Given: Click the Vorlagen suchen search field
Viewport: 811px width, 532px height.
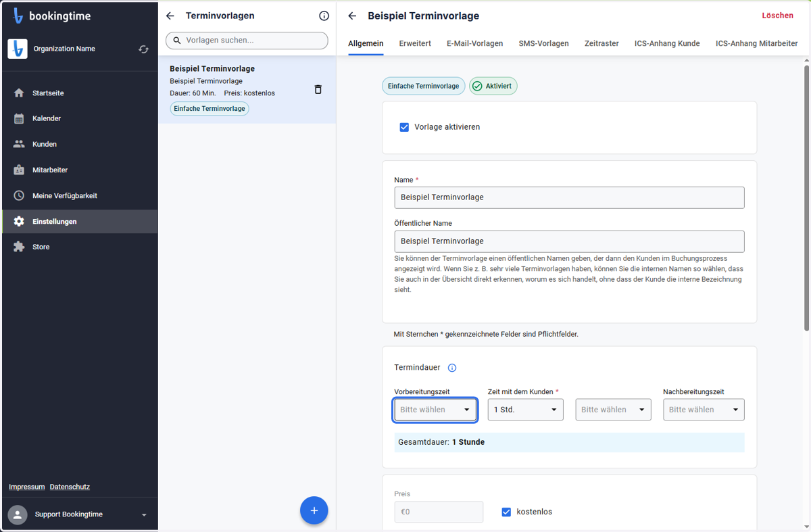Looking at the screenshot, I should coord(247,41).
